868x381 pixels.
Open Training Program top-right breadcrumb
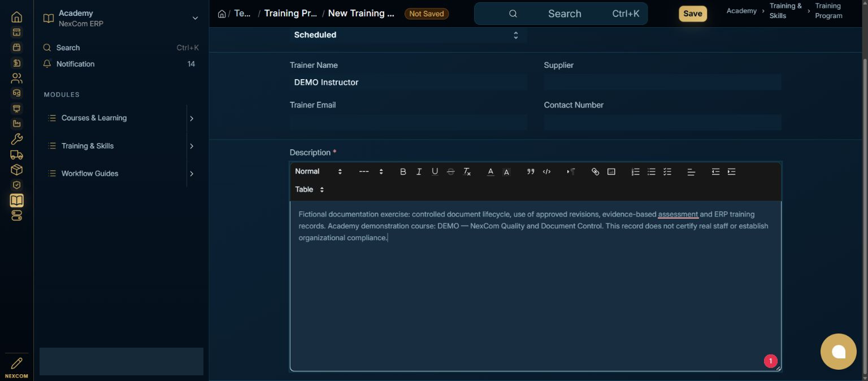pos(828,11)
